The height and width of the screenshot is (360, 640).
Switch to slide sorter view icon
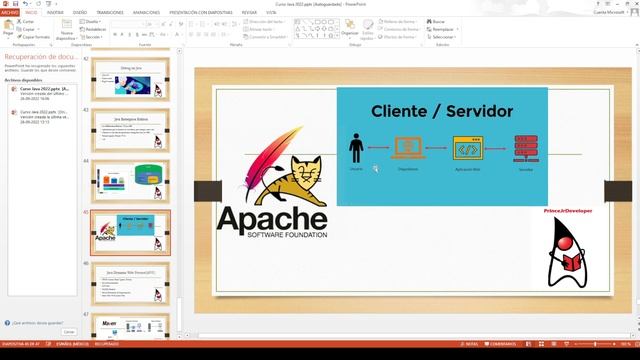pyautogui.click(x=541, y=344)
